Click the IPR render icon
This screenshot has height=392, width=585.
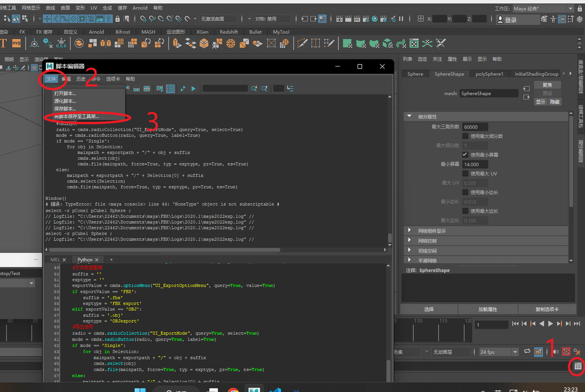tap(357, 19)
